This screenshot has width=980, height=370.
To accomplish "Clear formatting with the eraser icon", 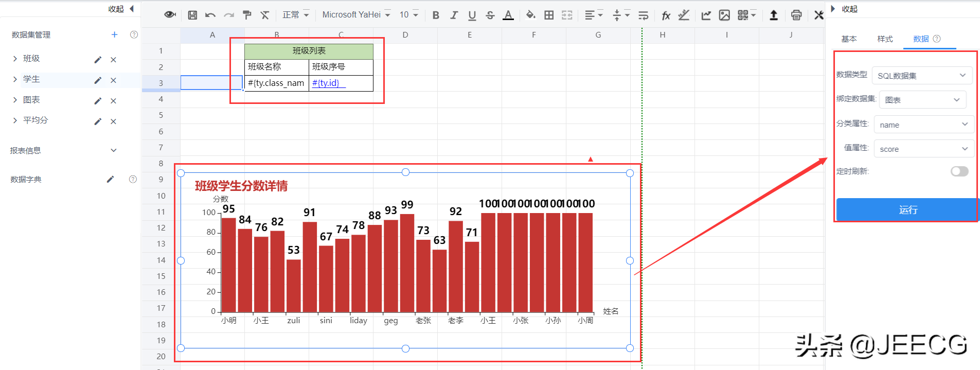I will pos(265,15).
